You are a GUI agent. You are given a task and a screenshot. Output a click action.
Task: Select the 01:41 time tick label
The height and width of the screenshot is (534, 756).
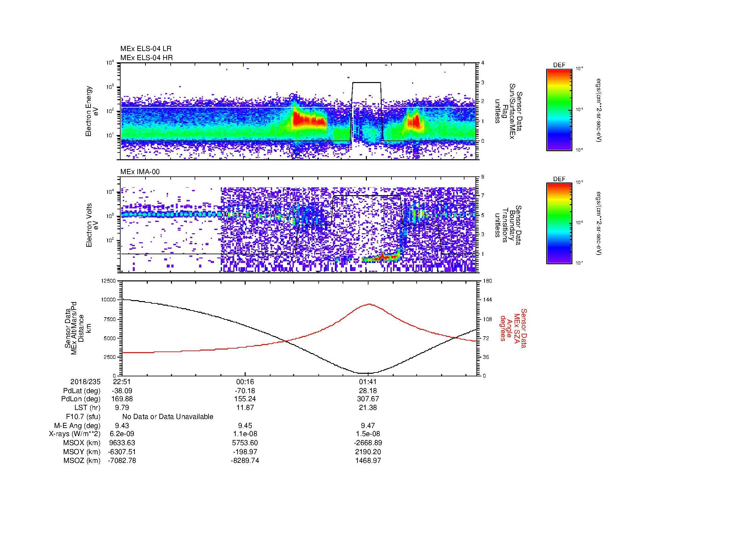(368, 382)
